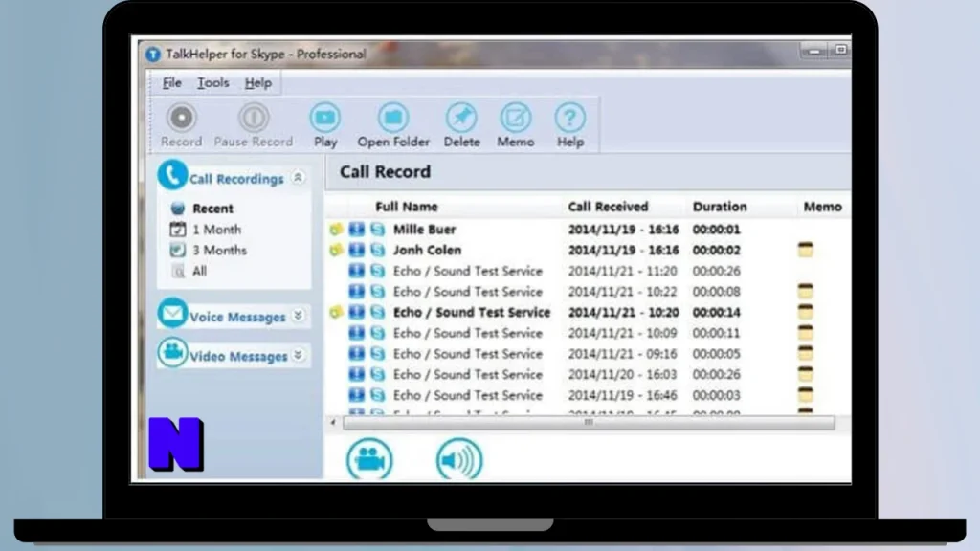The image size is (980, 551).
Task: Sort by the Call Received column
Action: click(608, 207)
